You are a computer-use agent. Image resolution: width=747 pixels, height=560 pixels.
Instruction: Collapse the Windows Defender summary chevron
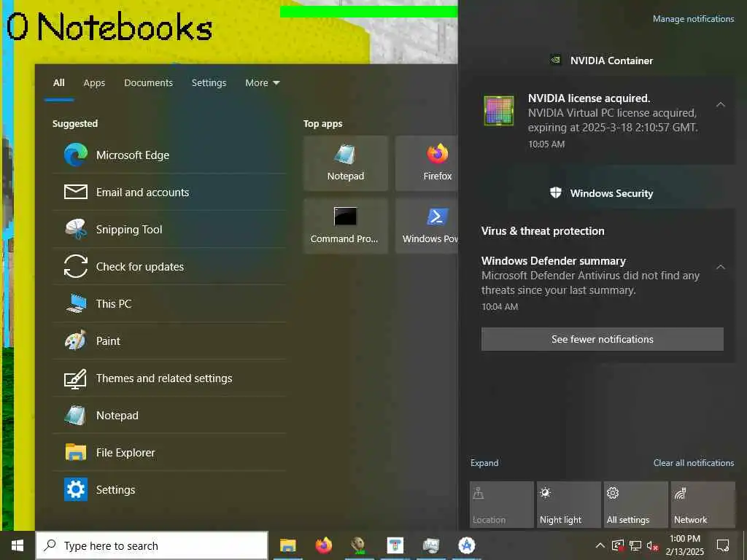click(x=720, y=267)
